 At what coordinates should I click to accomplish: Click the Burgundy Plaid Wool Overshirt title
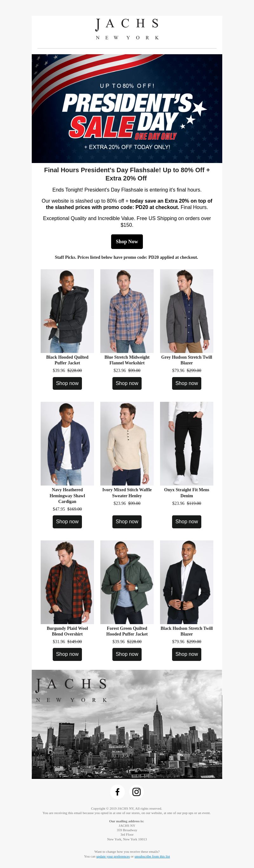[67, 631]
